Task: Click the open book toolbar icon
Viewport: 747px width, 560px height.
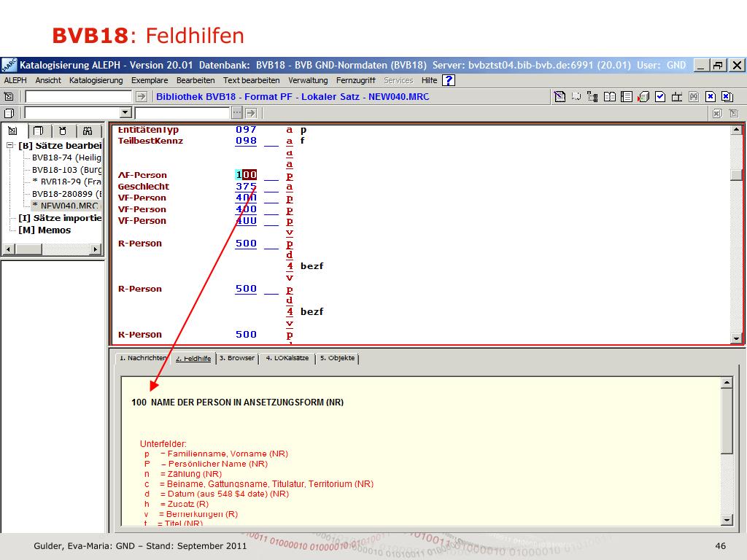Action: [610, 96]
